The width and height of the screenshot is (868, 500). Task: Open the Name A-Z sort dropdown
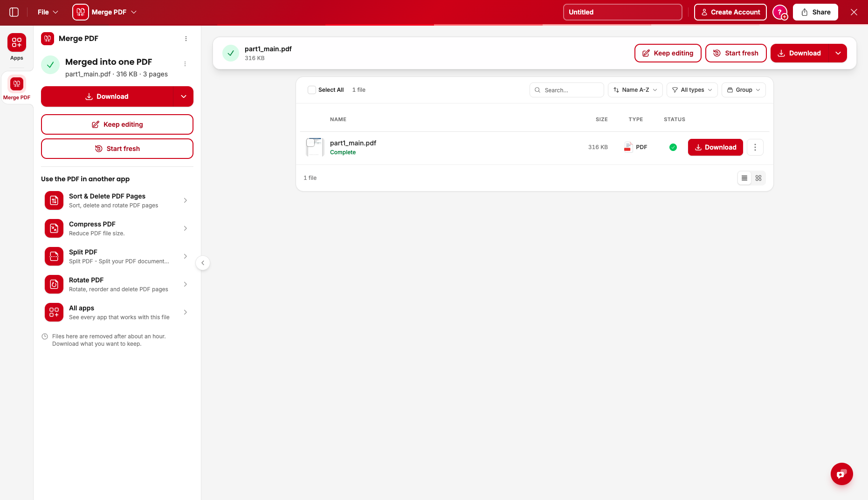[635, 90]
